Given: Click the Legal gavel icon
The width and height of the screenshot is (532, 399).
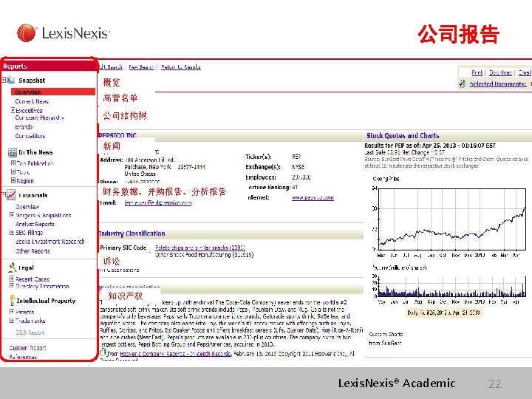Looking at the screenshot, I should tap(13, 267).
